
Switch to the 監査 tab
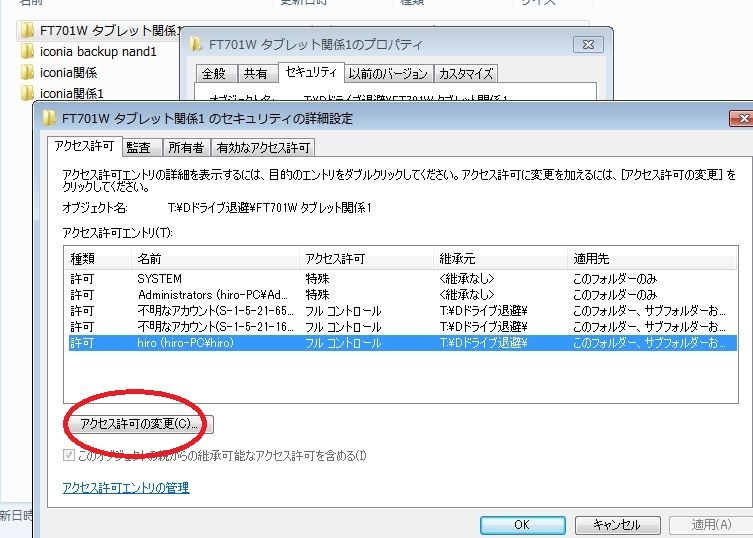coord(139,148)
